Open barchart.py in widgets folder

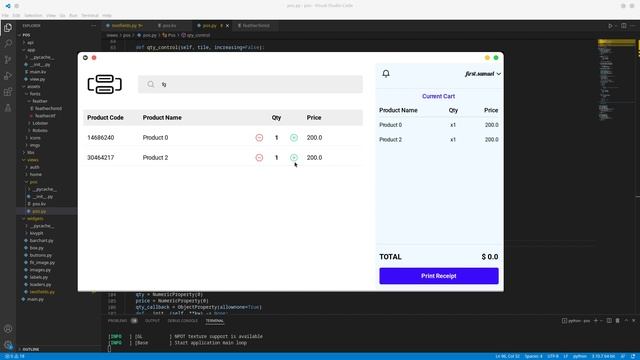(x=41, y=241)
